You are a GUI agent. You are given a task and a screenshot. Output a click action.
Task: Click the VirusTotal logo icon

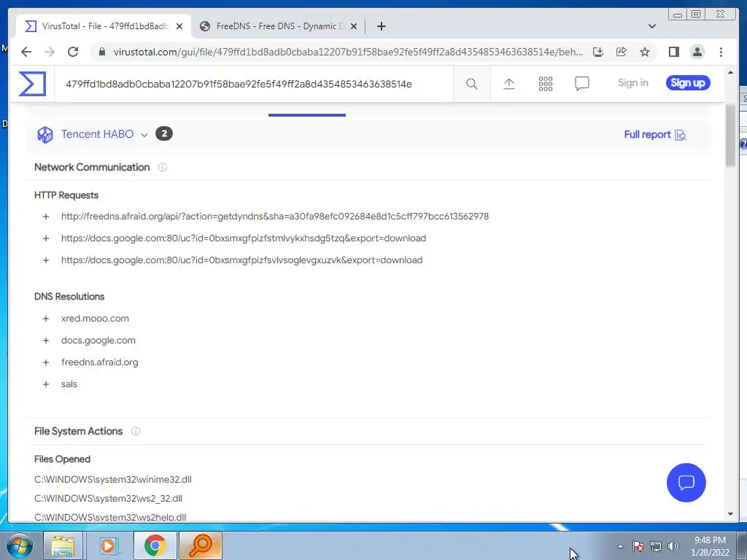coord(32,84)
